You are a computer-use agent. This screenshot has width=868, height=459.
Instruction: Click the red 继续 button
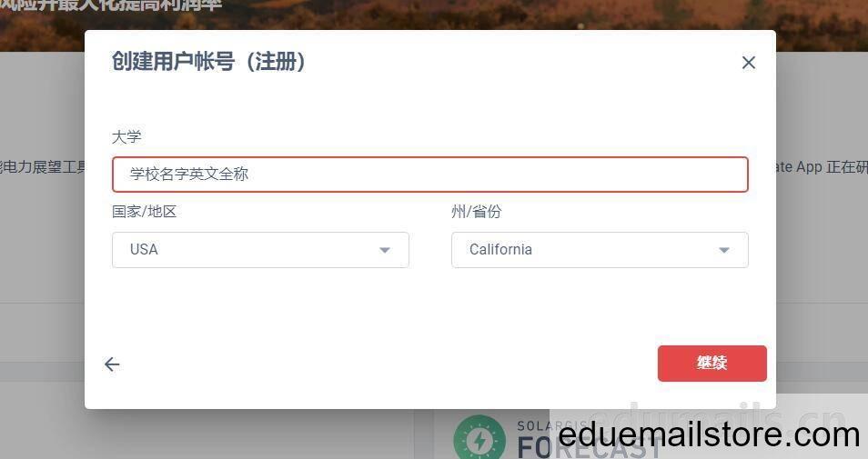(x=712, y=364)
